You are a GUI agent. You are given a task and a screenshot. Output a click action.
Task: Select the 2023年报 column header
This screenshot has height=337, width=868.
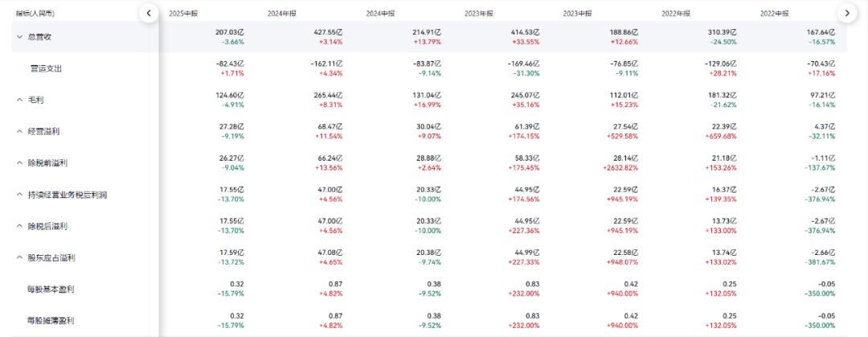479,14
